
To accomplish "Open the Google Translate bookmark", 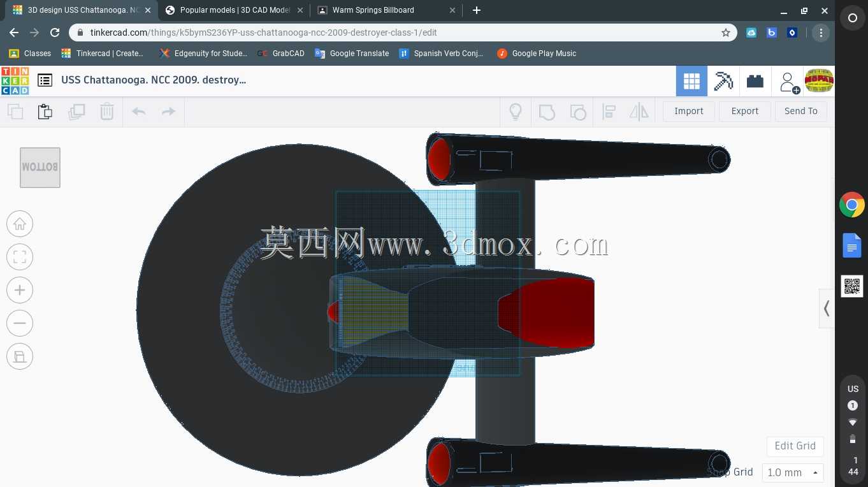I will 352,54.
